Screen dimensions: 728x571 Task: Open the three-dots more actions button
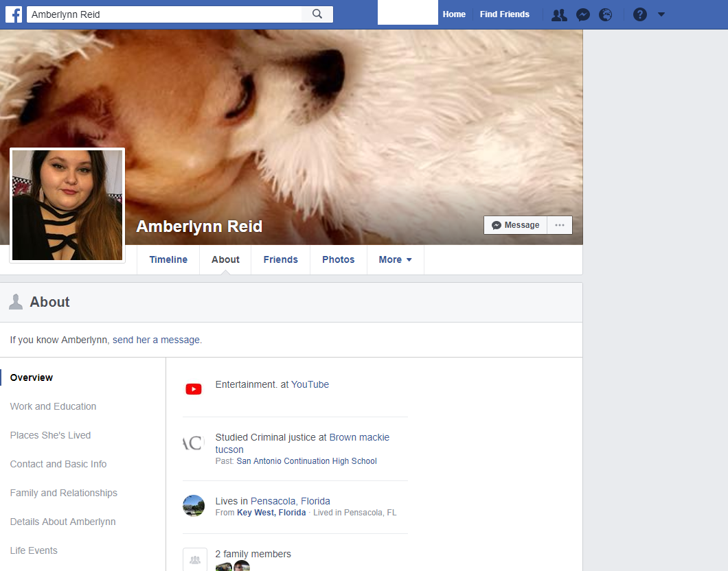(x=560, y=225)
